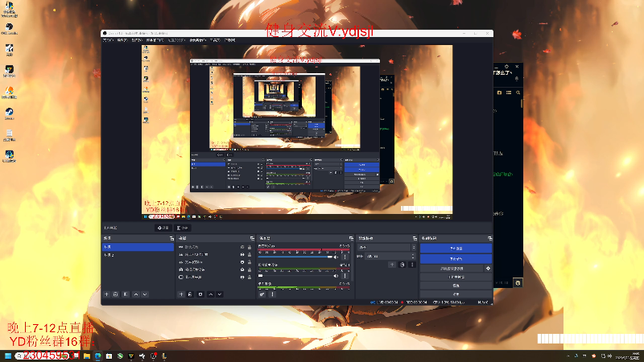644x362 pixels.
Task: Toggle the lock of the top source
Action: tap(250, 247)
